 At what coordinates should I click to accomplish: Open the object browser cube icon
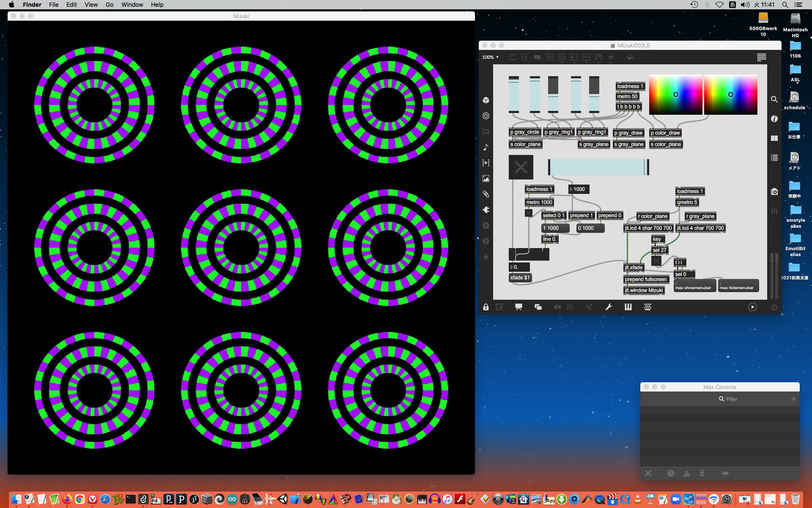tap(486, 100)
